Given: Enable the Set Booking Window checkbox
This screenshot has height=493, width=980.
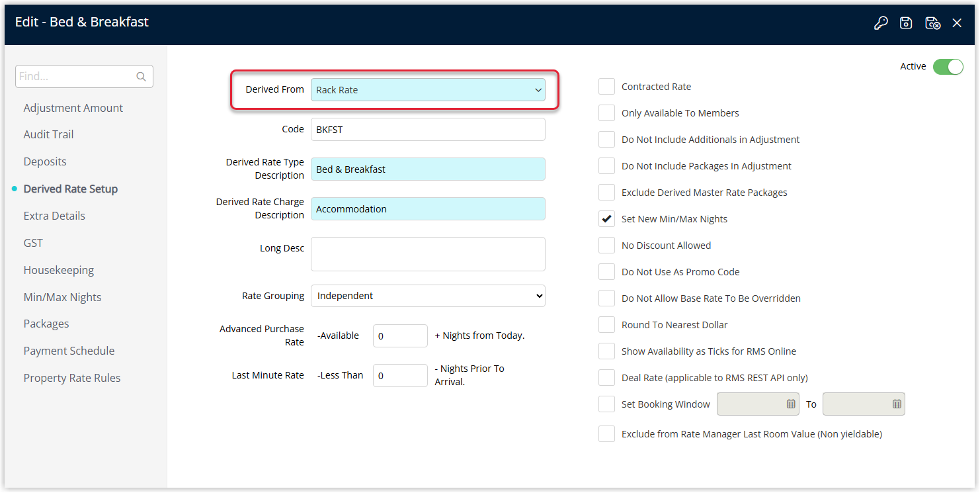Looking at the screenshot, I should pos(606,404).
